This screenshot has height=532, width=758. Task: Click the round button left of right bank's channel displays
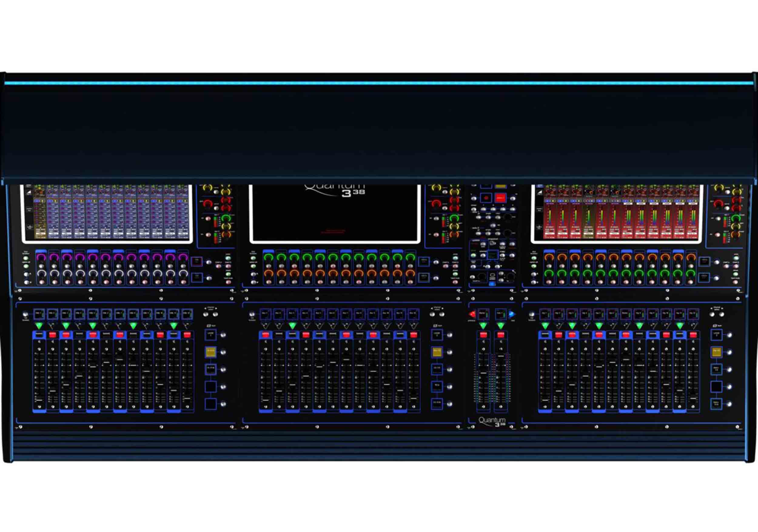tap(531, 315)
